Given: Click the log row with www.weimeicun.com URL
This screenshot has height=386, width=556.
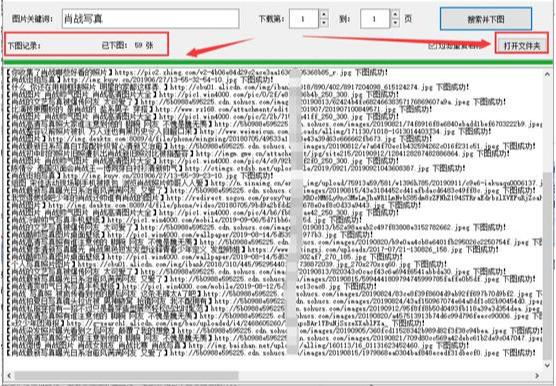Looking at the screenshot, I should click(249, 132).
